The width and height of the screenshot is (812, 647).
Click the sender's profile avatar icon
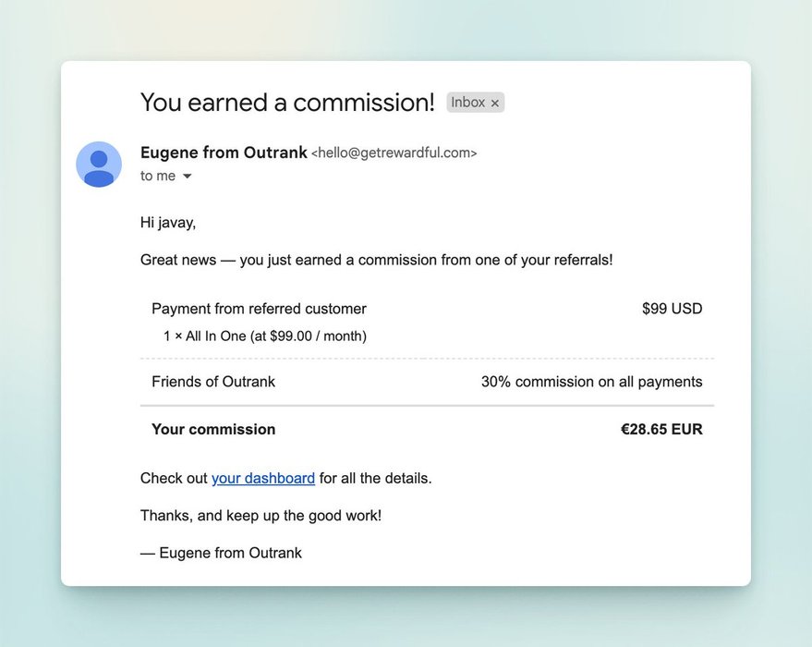click(x=99, y=165)
